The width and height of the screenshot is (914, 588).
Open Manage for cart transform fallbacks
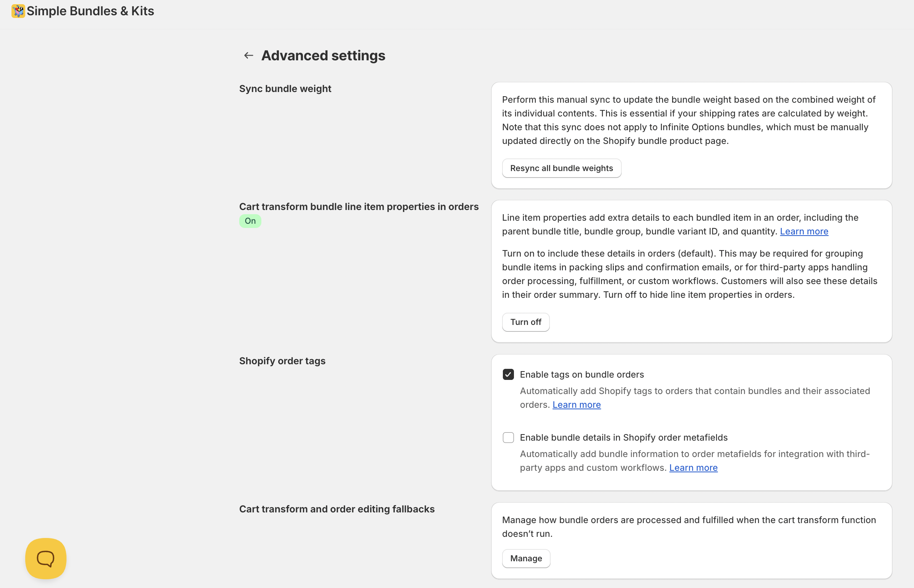[526, 559]
